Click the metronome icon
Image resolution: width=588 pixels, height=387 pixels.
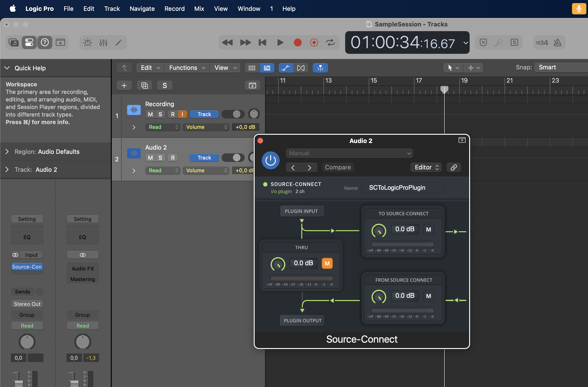(x=557, y=42)
